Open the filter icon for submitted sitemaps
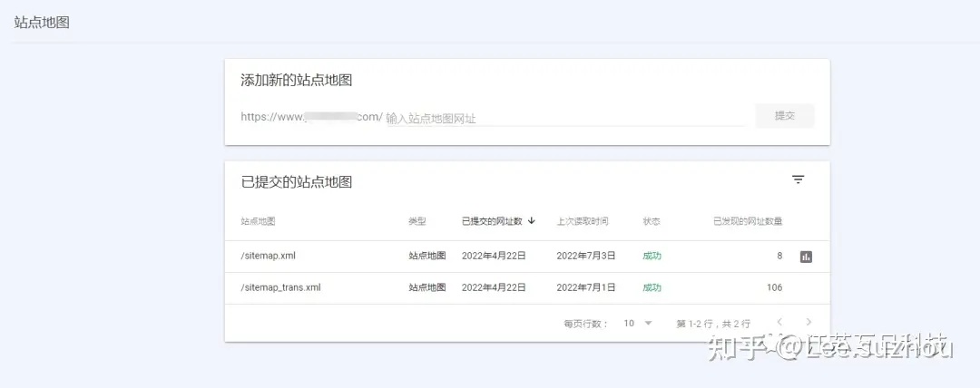 [799, 179]
